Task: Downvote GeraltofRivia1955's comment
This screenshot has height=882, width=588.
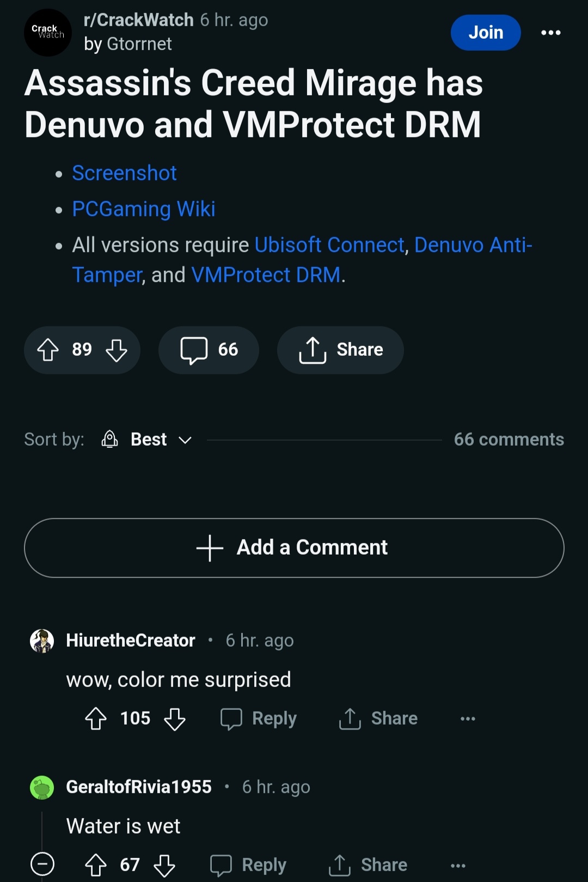Action: click(164, 865)
